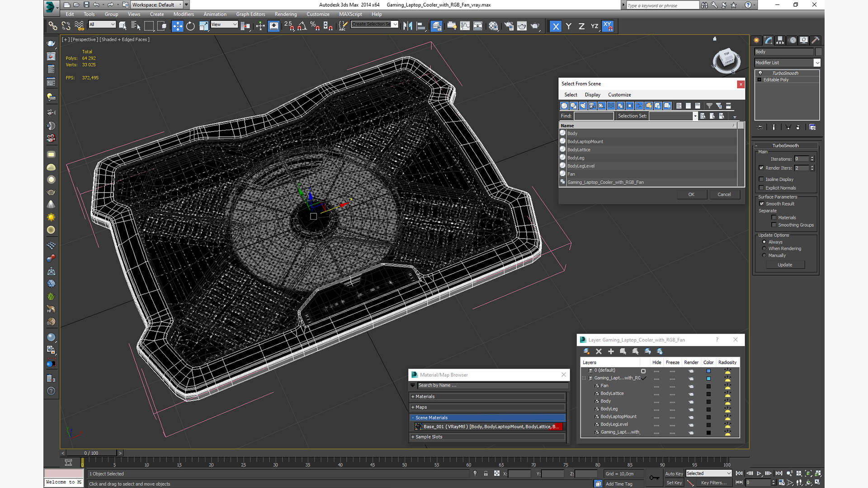
Task: Constrain to the X axis button
Action: 556,26
